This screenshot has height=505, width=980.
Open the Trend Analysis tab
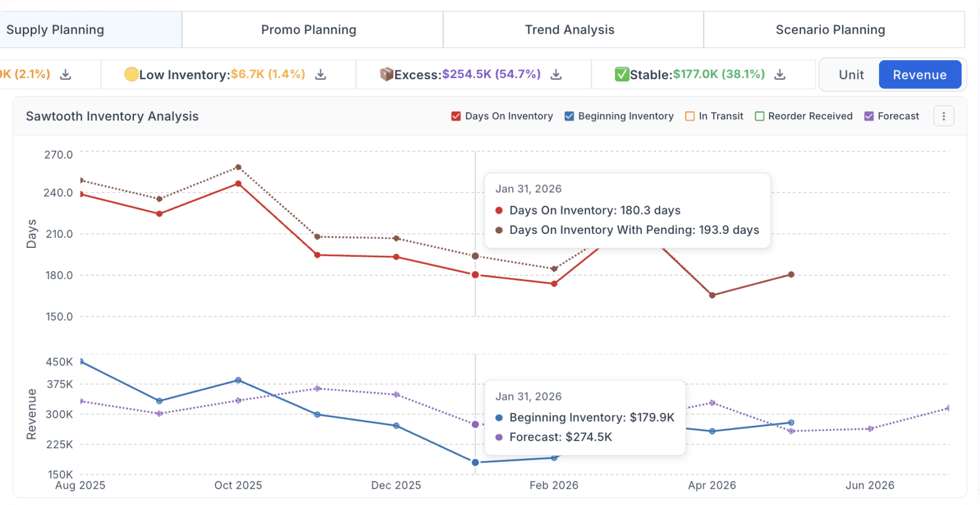tap(569, 29)
